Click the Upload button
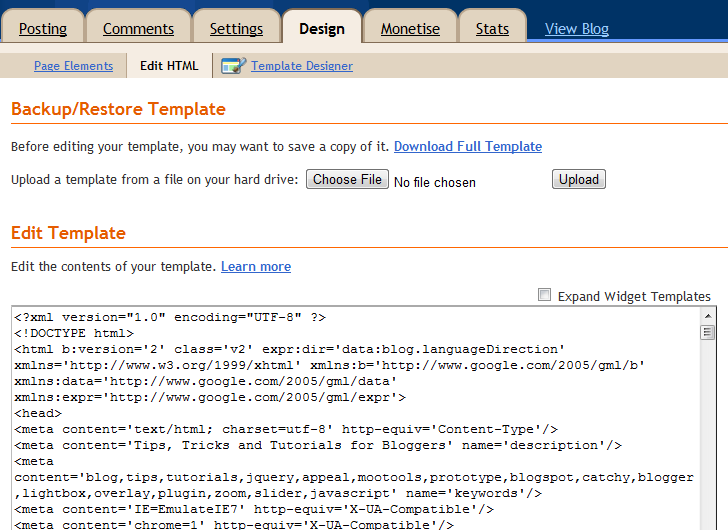Image resolution: width=728 pixels, height=530 pixels. click(578, 180)
